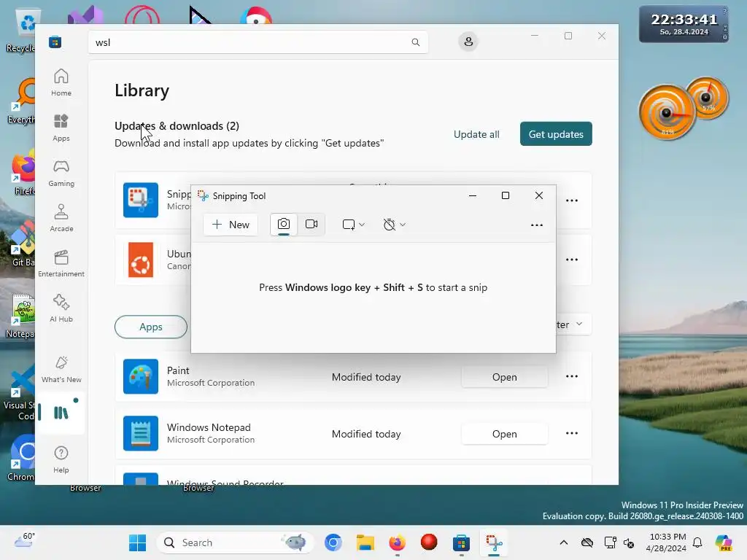Open the notifications bell icon
The height and width of the screenshot is (560, 747).
click(x=697, y=542)
